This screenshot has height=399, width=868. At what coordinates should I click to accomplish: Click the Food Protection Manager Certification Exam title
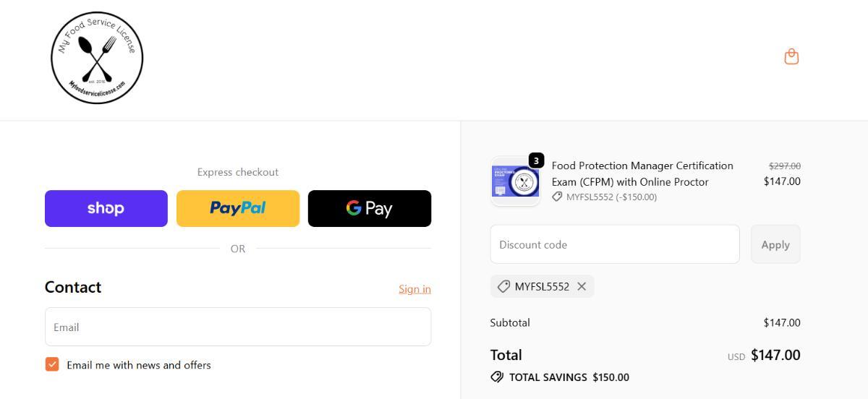(x=642, y=173)
